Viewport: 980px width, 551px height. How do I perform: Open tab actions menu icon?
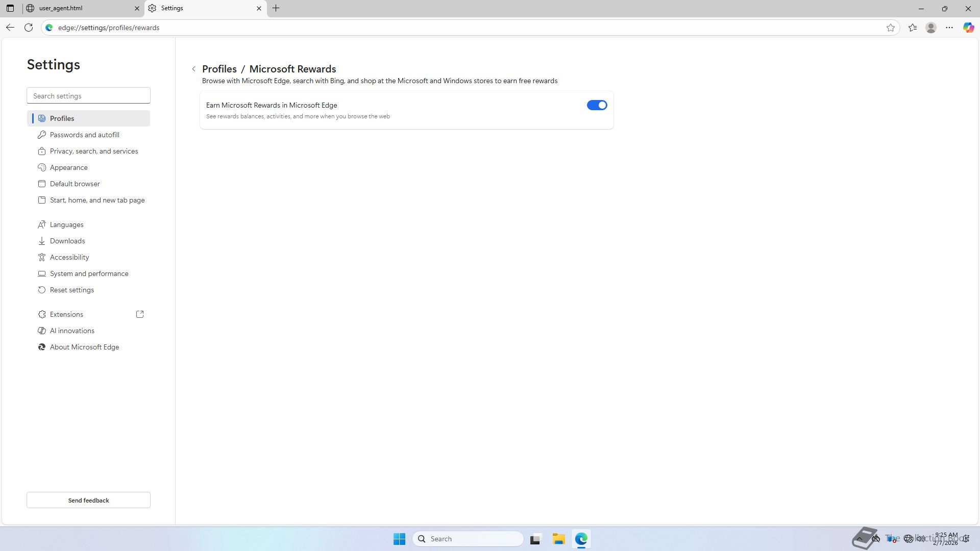point(10,8)
